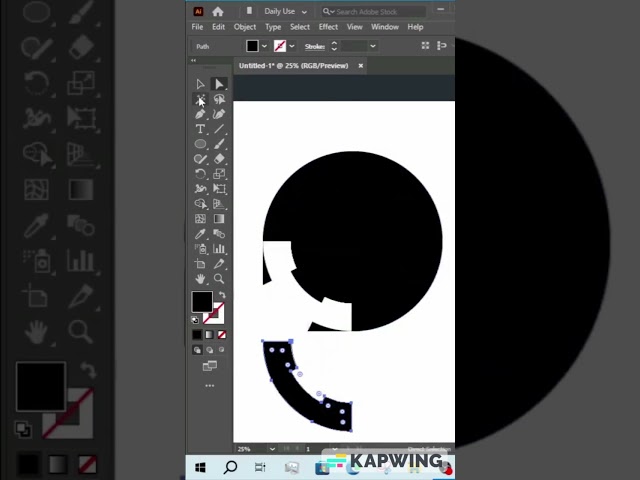640x480 pixels.
Task: Open the Object menu
Action: coord(245,27)
